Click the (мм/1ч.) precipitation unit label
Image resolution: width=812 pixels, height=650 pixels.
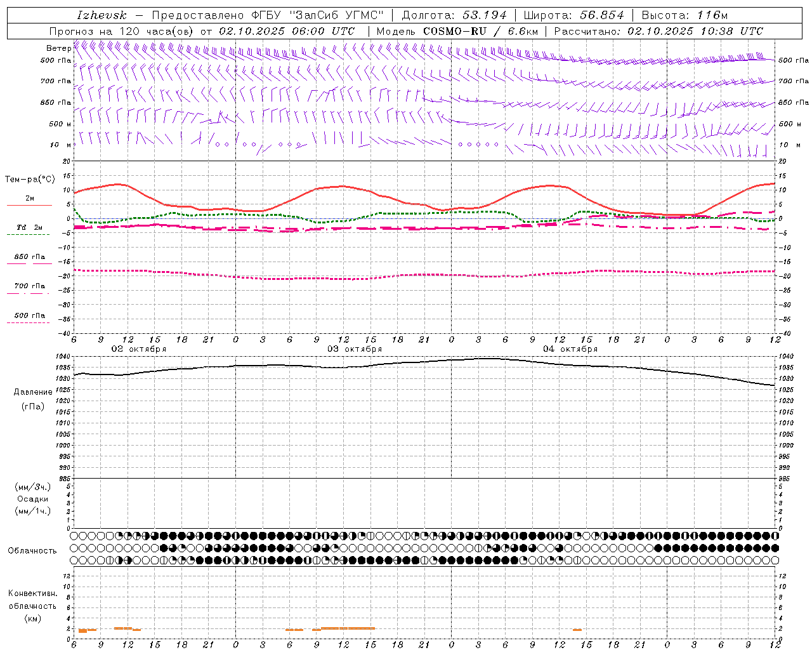coord(33,511)
